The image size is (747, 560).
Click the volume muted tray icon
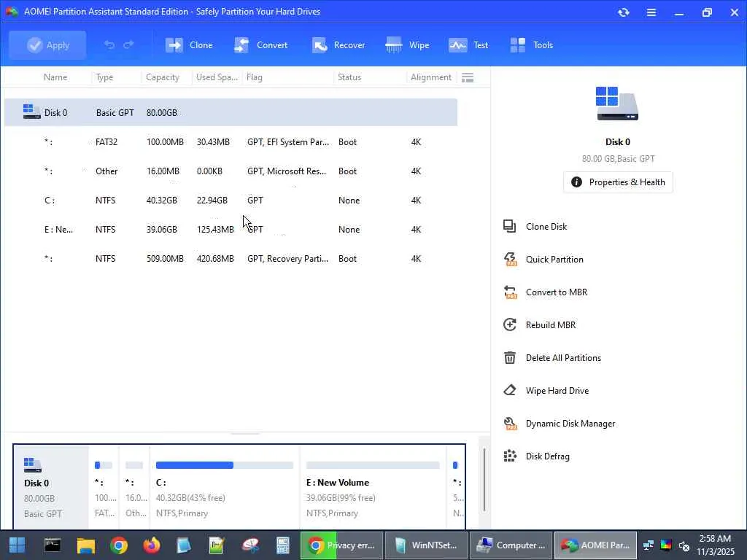point(684,545)
